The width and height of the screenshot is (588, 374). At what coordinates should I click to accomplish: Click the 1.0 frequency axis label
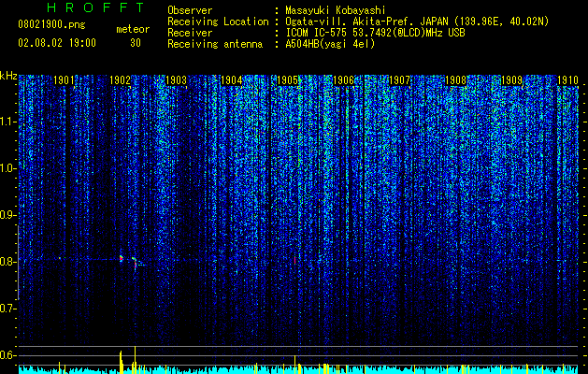[x=7, y=168]
